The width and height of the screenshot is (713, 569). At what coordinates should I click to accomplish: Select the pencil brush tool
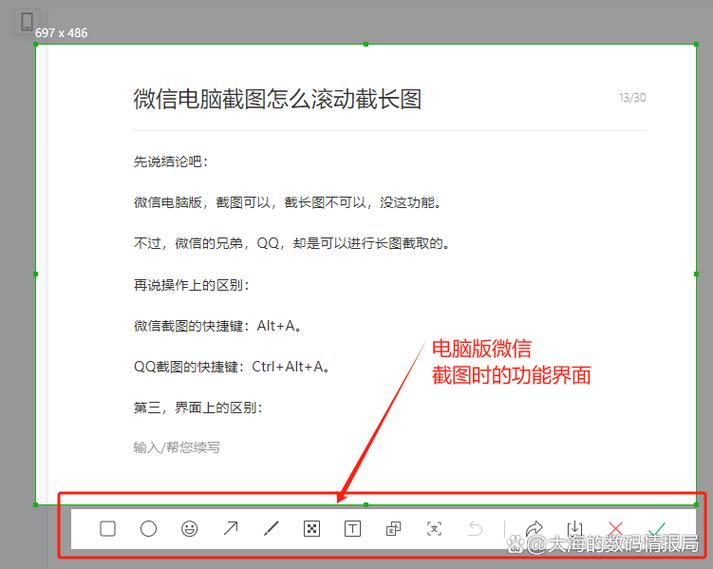(271, 529)
